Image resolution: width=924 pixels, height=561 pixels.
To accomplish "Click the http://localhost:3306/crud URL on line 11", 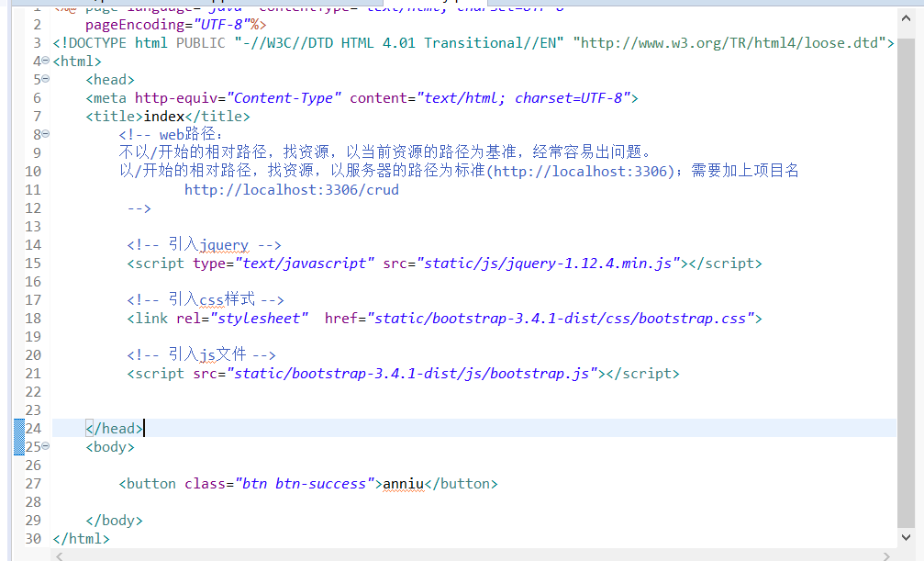I will (292, 190).
